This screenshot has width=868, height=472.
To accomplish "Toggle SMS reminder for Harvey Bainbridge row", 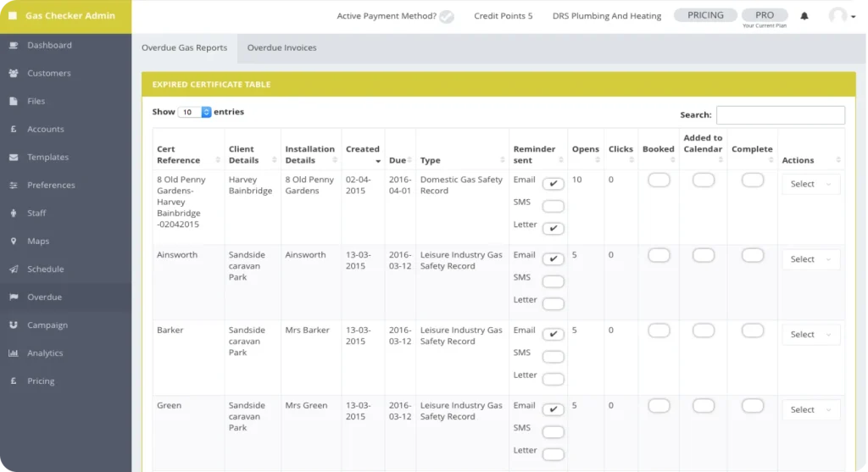I will pos(553,206).
